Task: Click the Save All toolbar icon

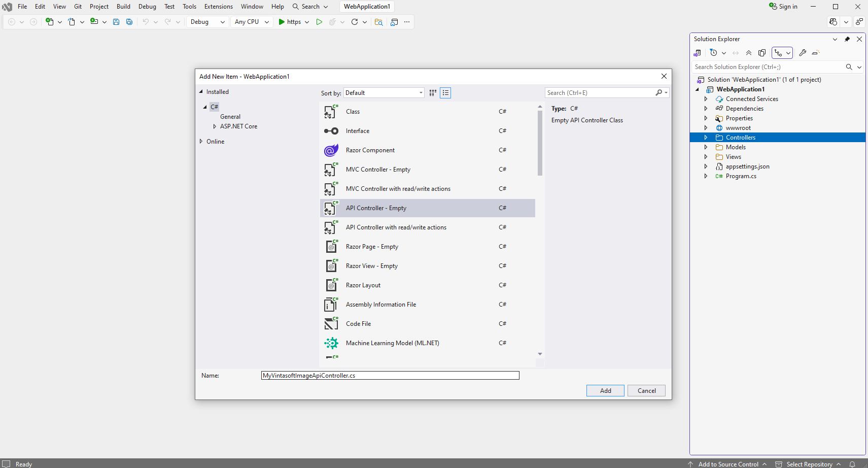Action: pos(129,22)
